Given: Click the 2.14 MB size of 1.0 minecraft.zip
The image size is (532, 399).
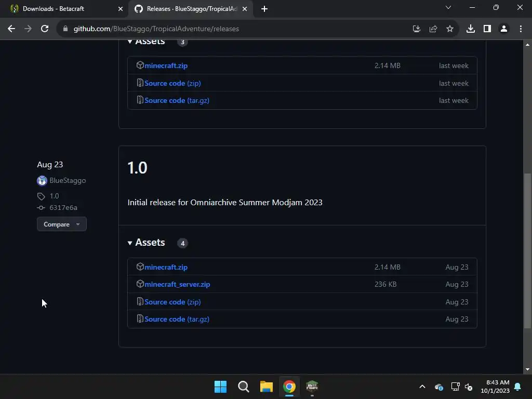Looking at the screenshot, I should pos(388,267).
